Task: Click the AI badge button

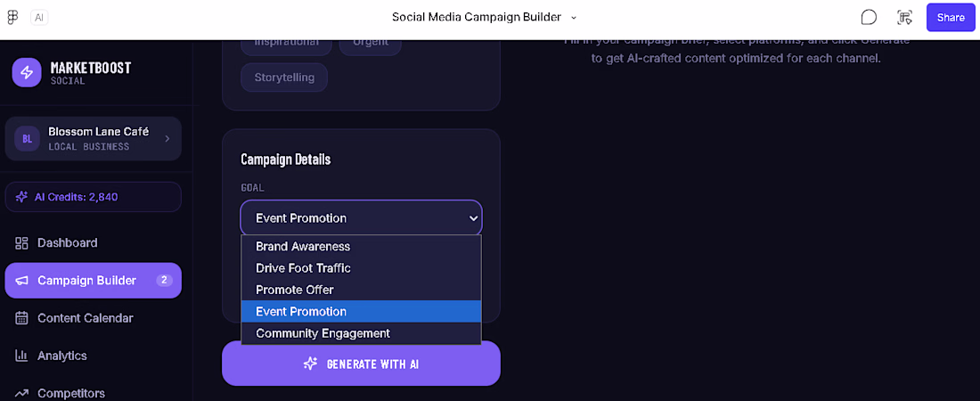Action: [38, 18]
